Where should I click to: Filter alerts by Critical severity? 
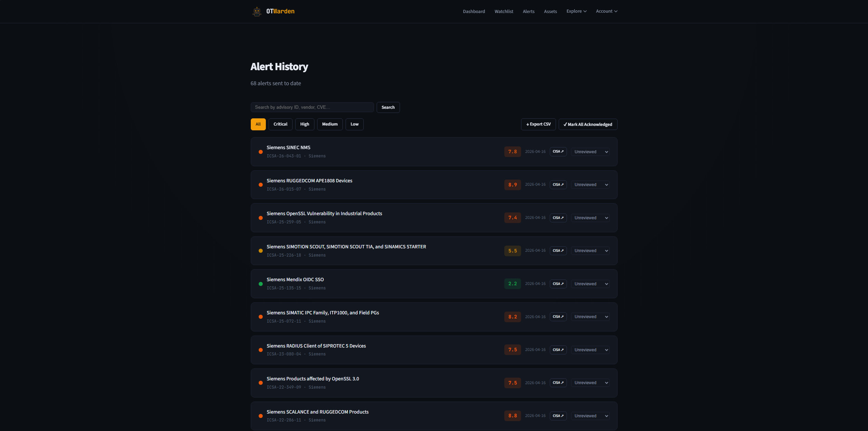280,124
